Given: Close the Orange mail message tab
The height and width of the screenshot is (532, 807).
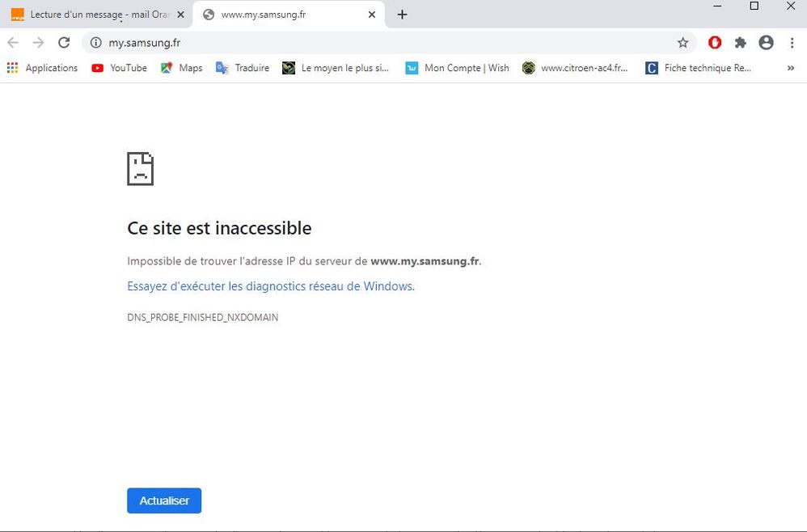Looking at the screenshot, I should 180,15.
